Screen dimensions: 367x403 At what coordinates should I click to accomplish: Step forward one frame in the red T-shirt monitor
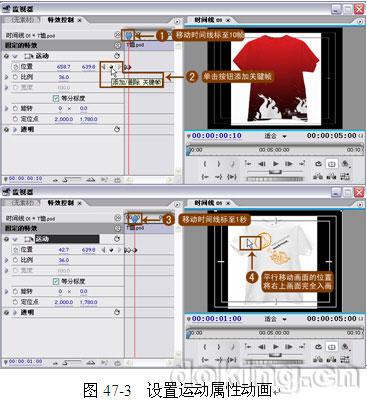[289, 164]
